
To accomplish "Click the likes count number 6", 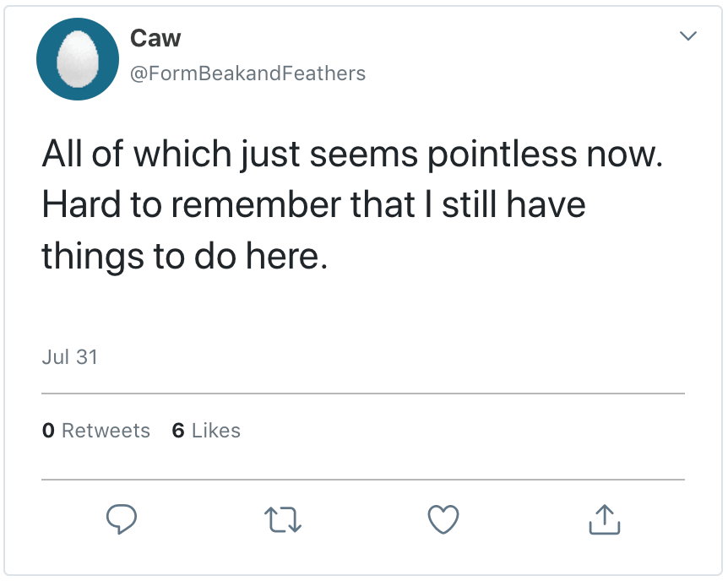I will point(177,431).
